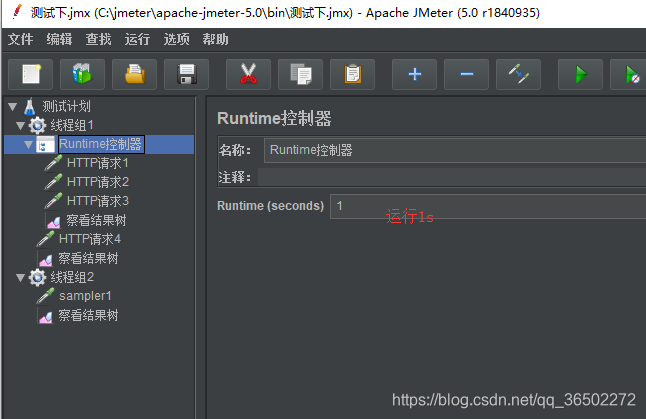Collapse the Runtime控制器 tree node arrow
The width and height of the screenshot is (646, 419).
coord(28,145)
